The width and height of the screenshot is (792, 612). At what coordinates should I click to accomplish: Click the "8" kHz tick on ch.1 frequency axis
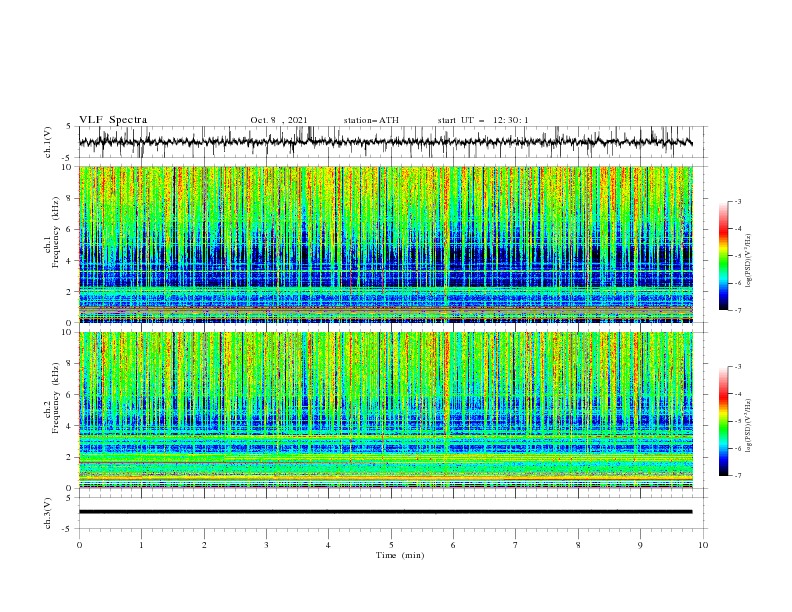point(70,198)
